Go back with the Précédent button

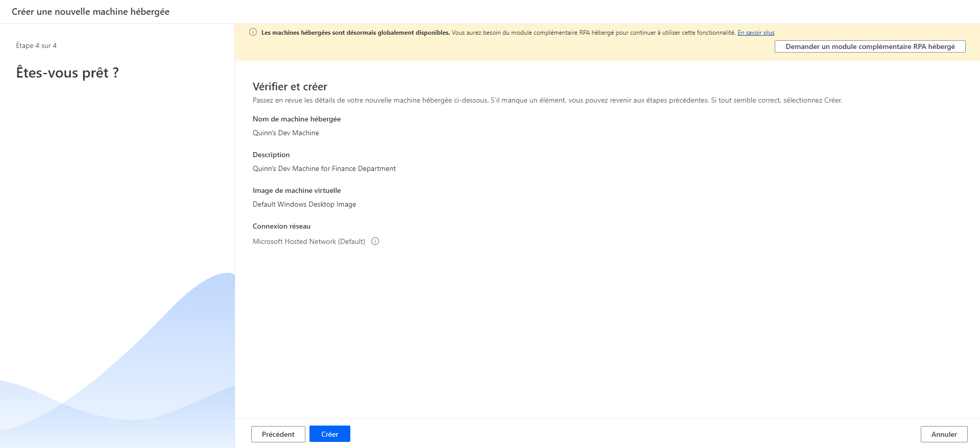click(278, 434)
